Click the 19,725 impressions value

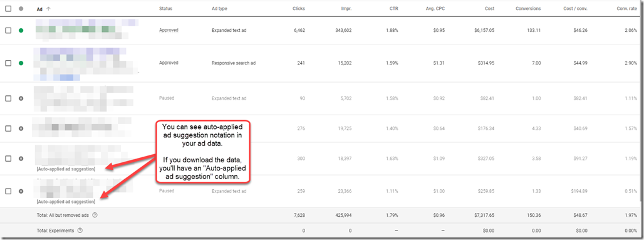tap(345, 128)
